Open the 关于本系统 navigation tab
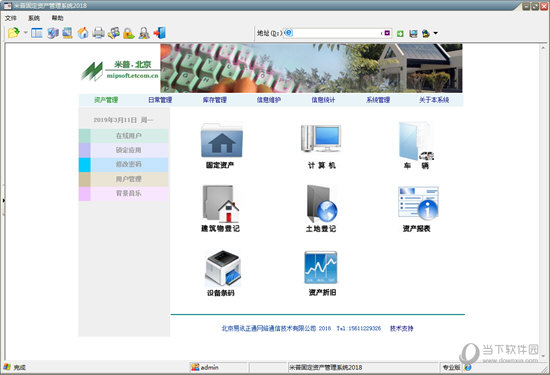Viewport: 550px width, 375px height. pos(434,100)
